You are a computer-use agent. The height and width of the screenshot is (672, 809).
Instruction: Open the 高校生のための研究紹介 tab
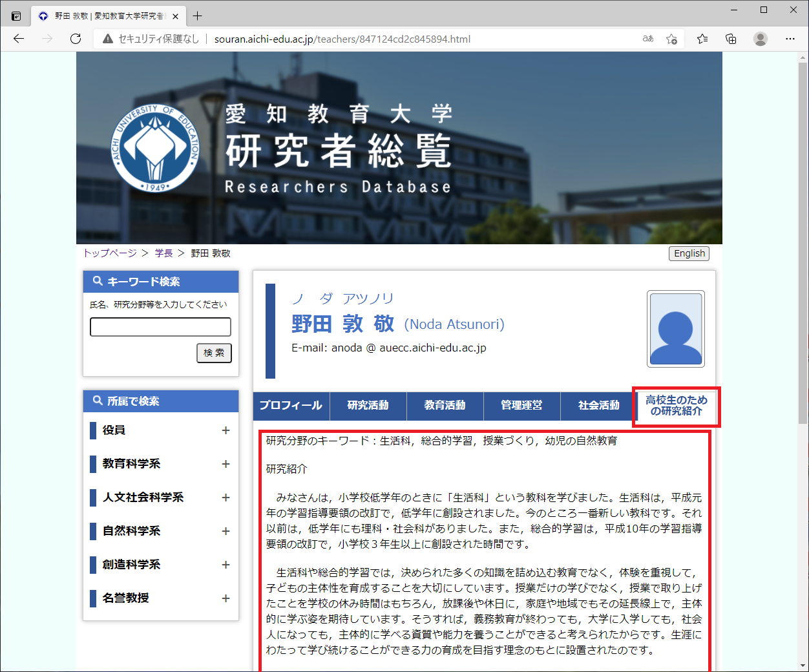677,406
